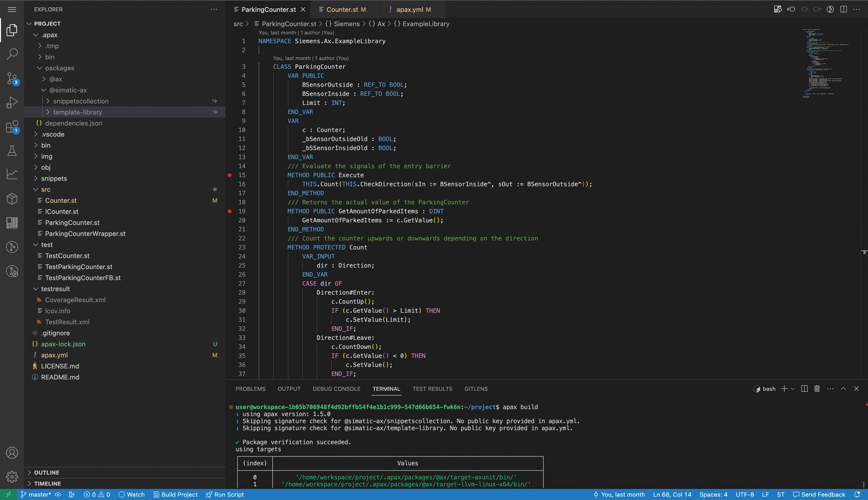
Task: Open the Manage settings gear
Action: click(x=12, y=477)
